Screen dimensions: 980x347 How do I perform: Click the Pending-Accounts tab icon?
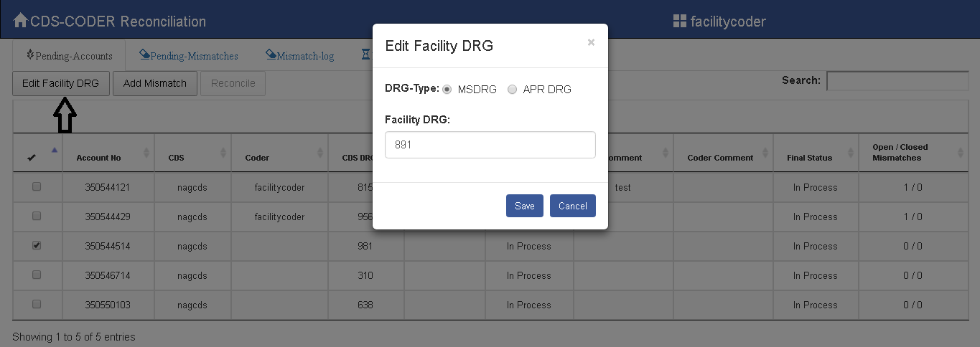point(30,54)
